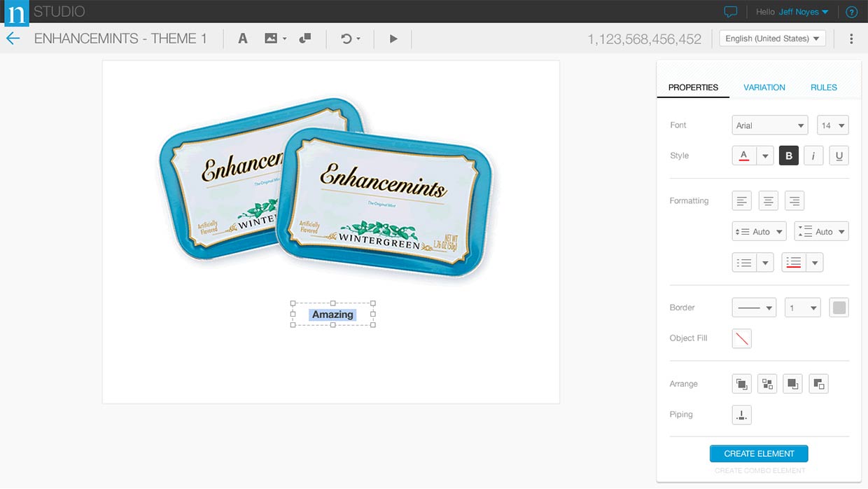This screenshot has width=868, height=489.
Task: Align text center
Action: 768,201
